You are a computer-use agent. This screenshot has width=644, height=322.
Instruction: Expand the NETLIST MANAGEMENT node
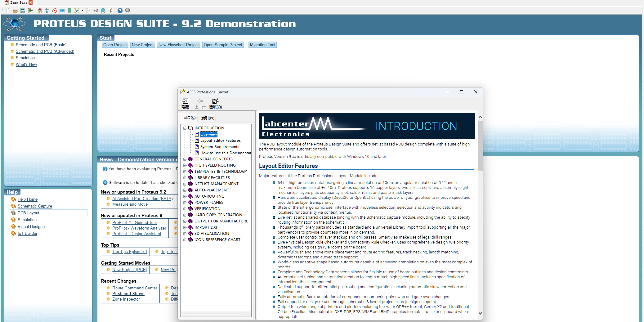(185, 184)
